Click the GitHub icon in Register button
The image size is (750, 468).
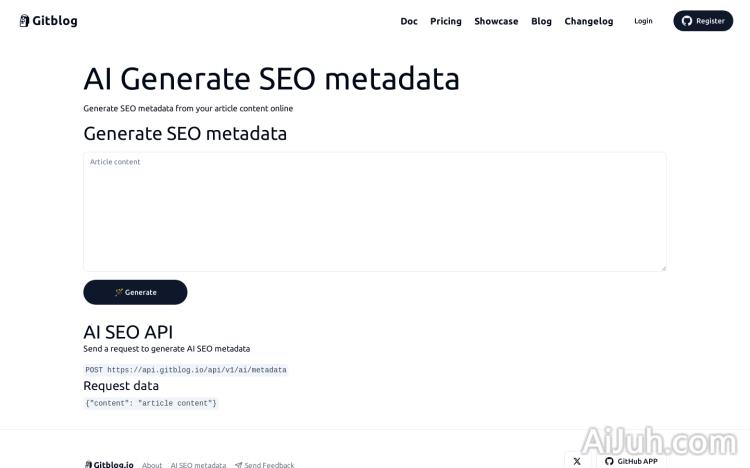[687, 21]
